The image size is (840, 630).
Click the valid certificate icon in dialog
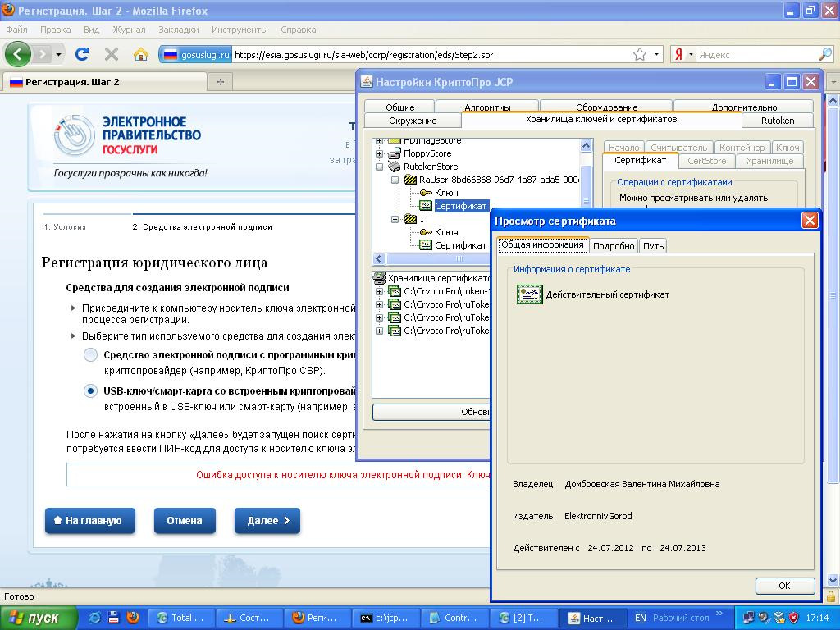[x=529, y=294]
